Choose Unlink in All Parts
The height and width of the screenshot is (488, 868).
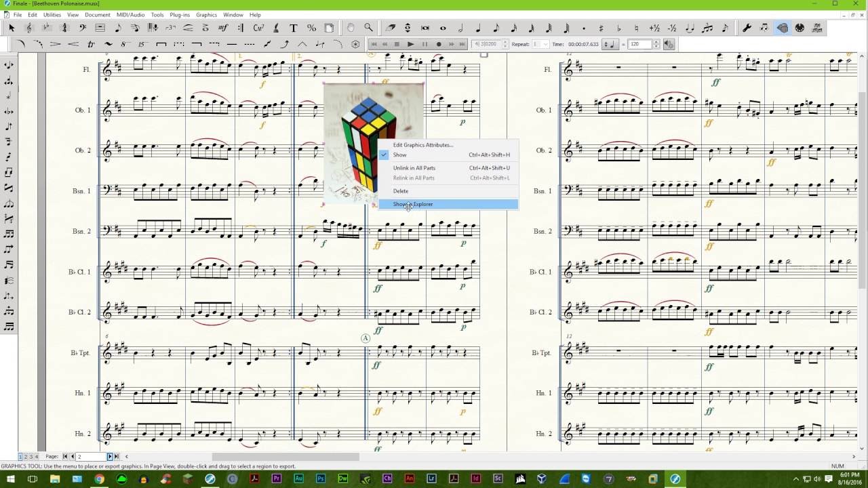pyautogui.click(x=448, y=168)
